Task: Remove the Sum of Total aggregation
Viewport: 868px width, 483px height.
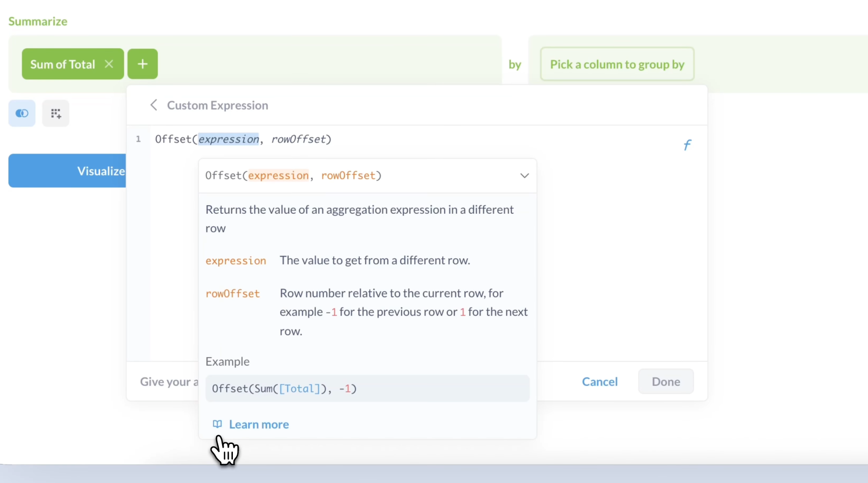Action: pyautogui.click(x=109, y=64)
